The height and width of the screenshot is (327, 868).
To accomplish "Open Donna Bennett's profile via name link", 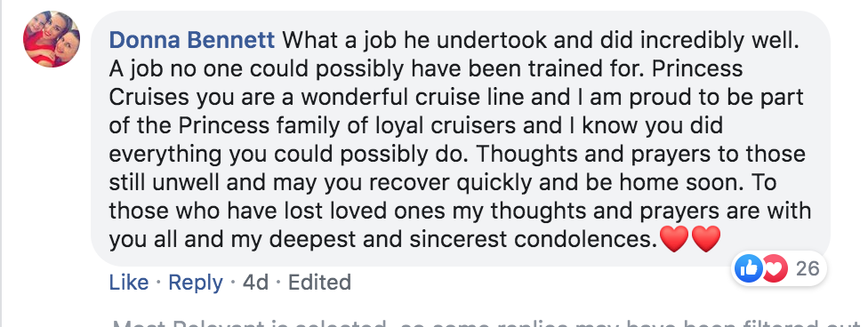I will (x=192, y=40).
